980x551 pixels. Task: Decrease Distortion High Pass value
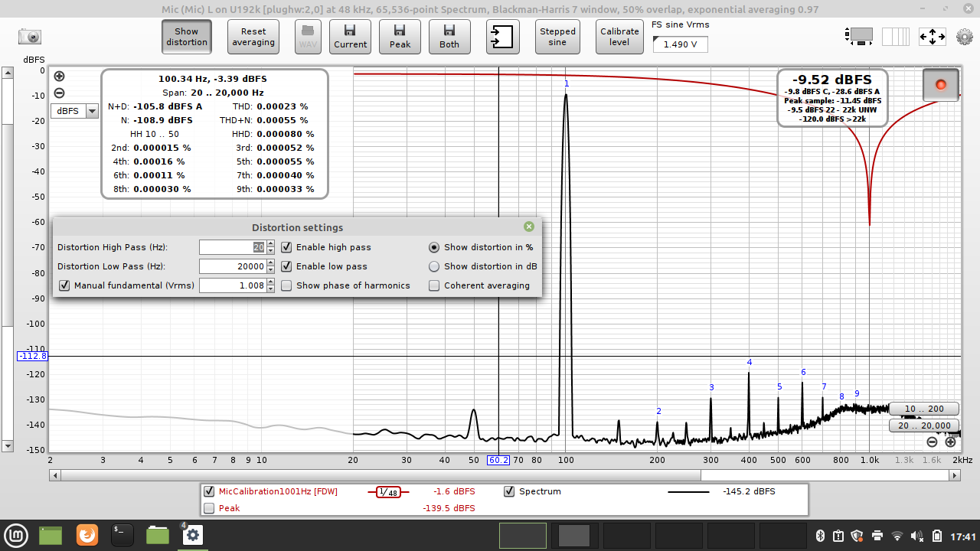pos(270,251)
